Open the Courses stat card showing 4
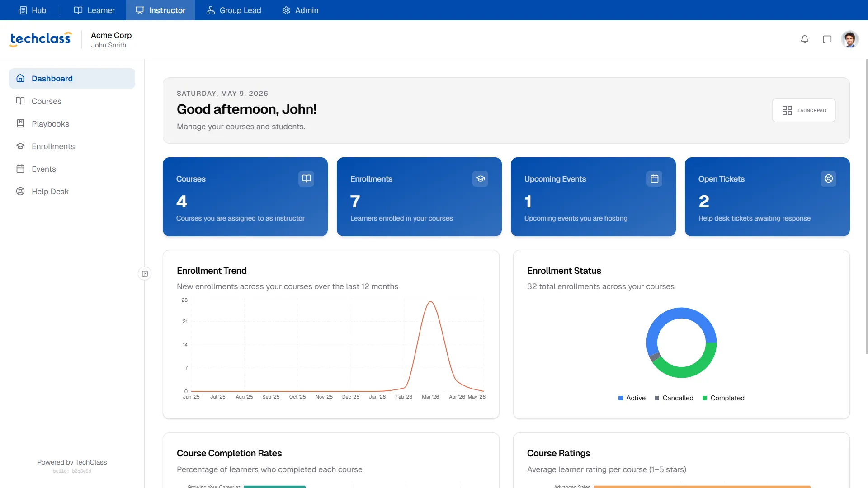 [x=245, y=197]
